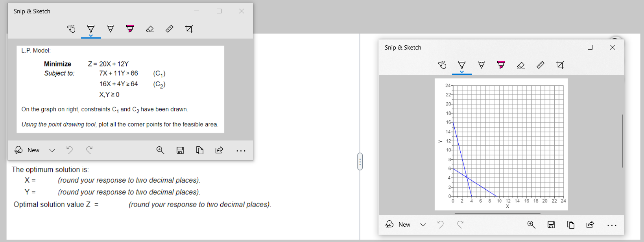The image size is (644, 242).
Task: Select Eraser in right Snip & Sketch window
Action: point(521,65)
